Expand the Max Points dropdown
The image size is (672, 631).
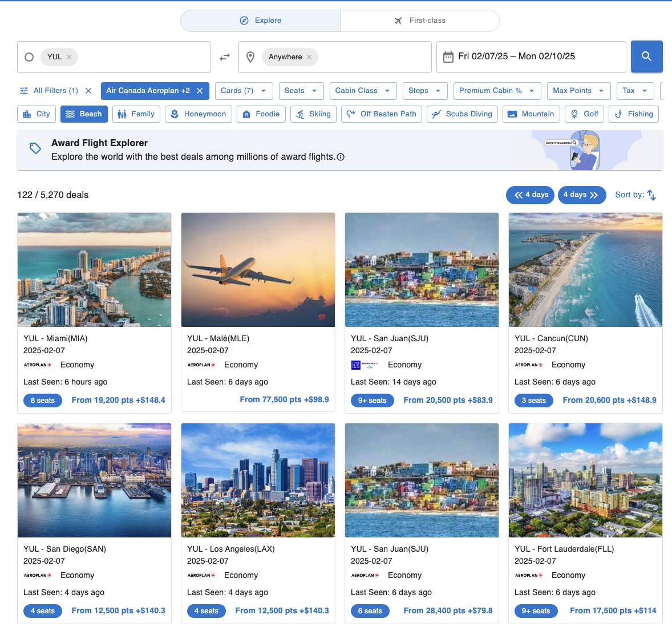578,91
